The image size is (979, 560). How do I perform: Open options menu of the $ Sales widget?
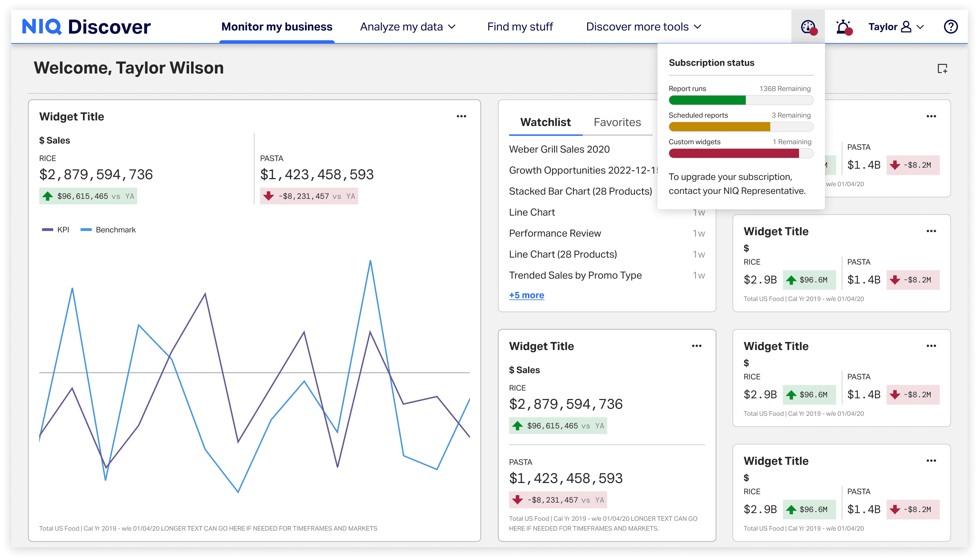696,346
